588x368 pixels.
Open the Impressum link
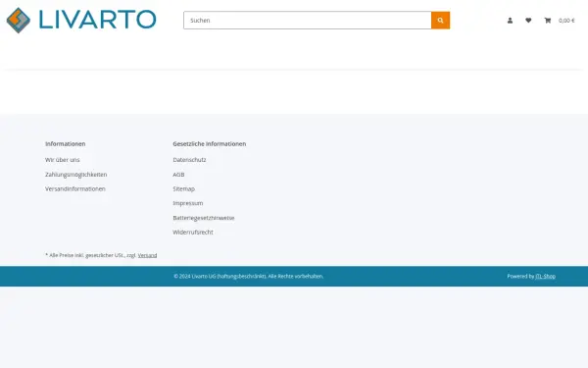[x=188, y=203]
